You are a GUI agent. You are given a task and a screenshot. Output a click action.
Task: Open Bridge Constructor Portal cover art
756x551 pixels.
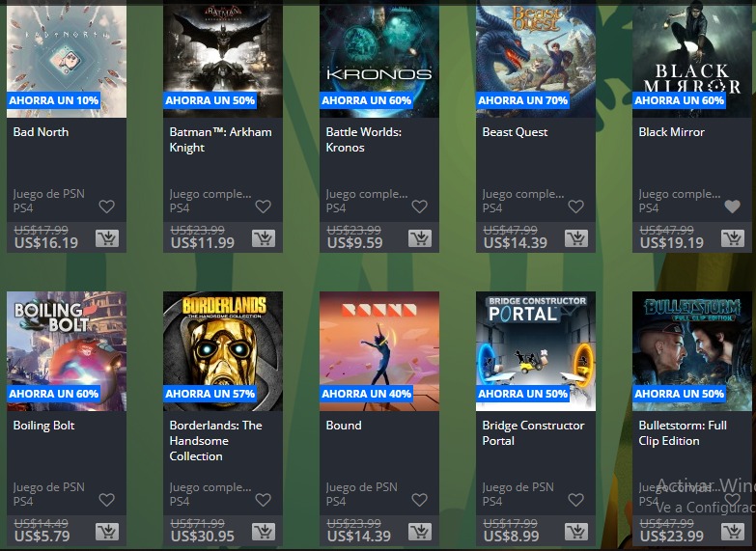(x=536, y=351)
